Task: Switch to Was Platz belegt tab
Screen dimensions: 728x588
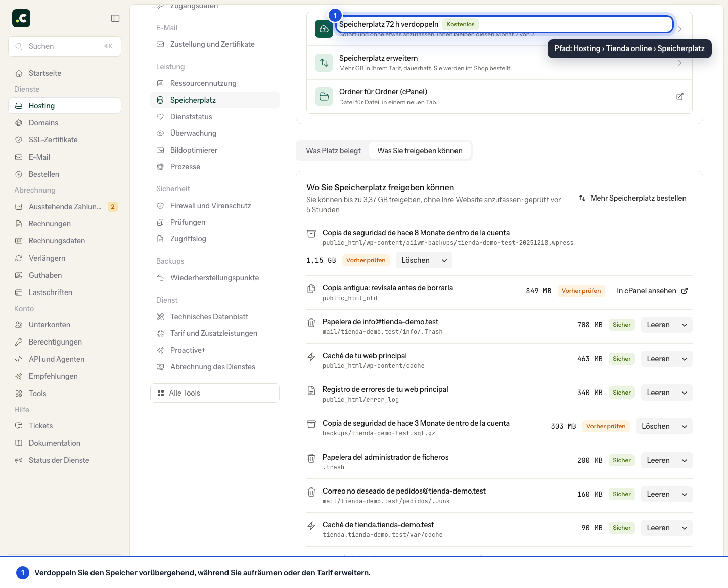Action: point(333,151)
